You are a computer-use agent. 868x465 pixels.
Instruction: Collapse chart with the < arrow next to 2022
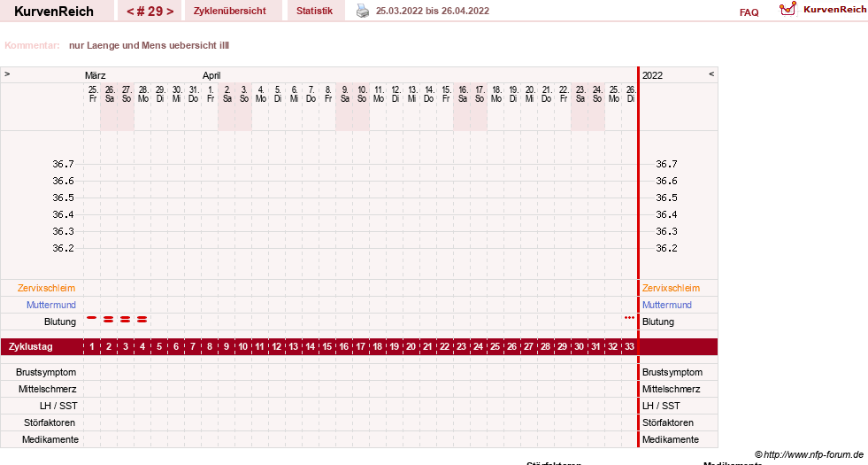pos(711,74)
